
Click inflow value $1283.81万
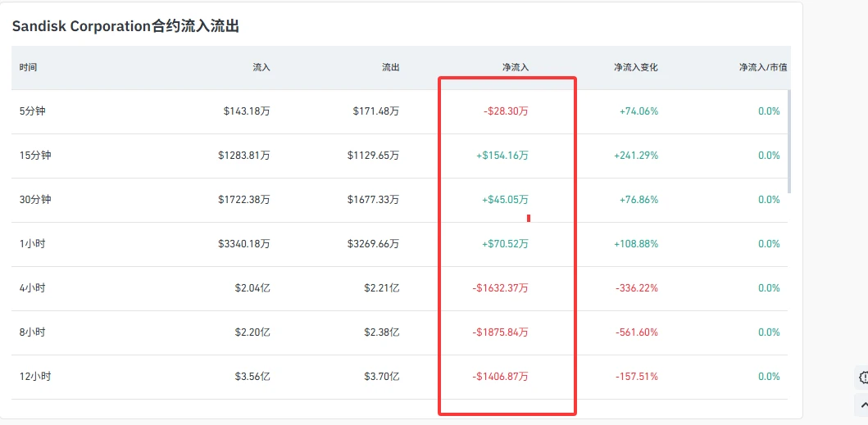[x=244, y=156]
